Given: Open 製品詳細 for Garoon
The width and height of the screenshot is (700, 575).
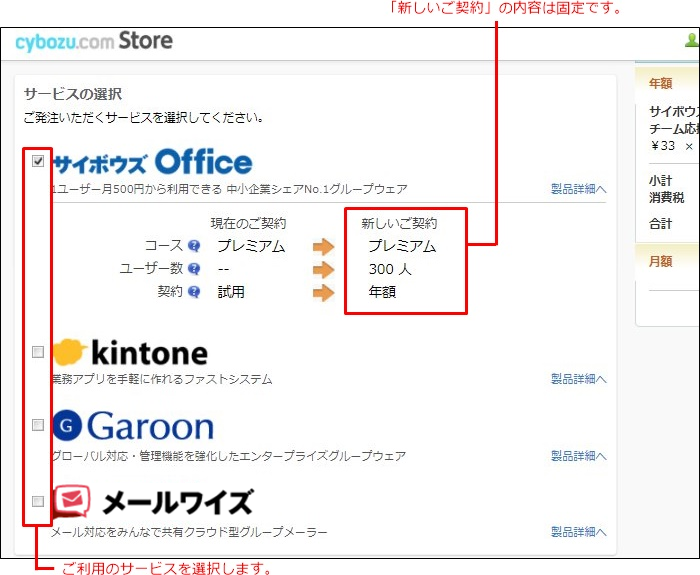Looking at the screenshot, I should [578, 456].
